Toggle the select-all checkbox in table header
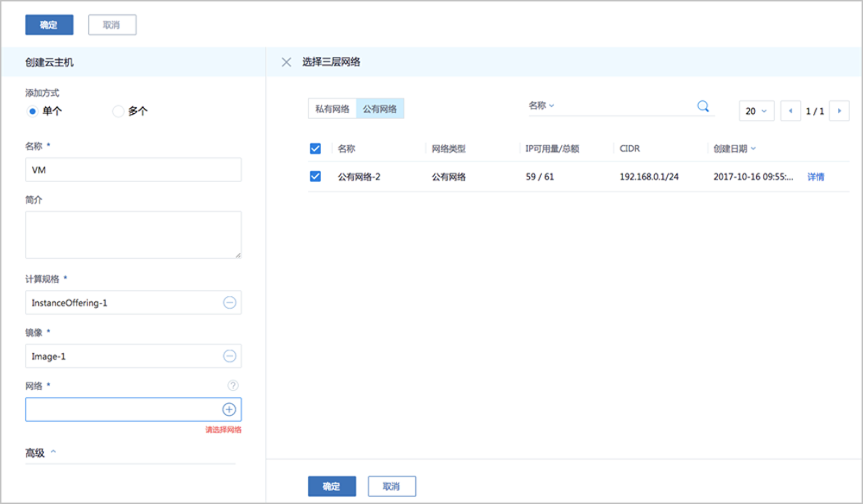Image resolution: width=863 pixels, height=504 pixels. pyautogui.click(x=315, y=148)
